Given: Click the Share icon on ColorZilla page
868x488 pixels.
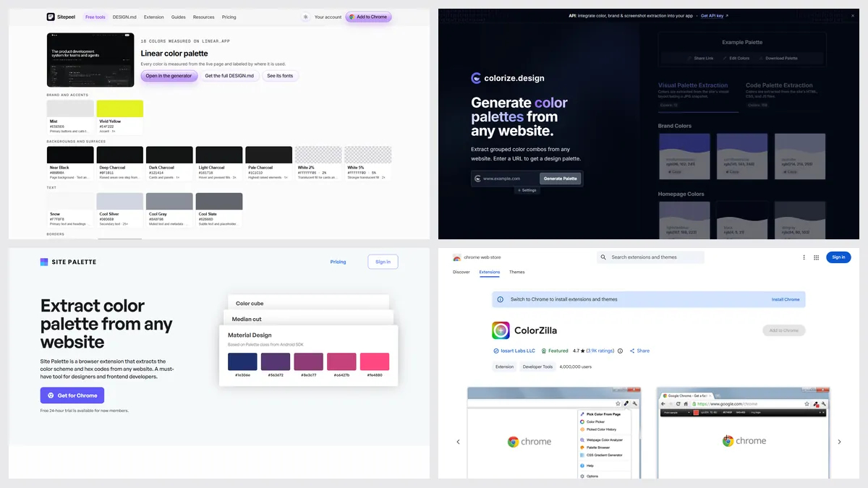Looking at the screenshot, I should tap(632, 351).
